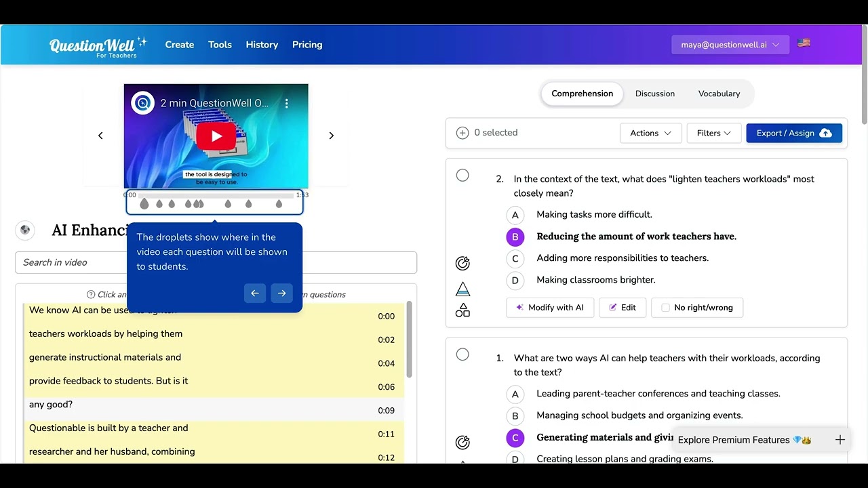Choose answer A Leading parent-teacher conferences
Screen dimensions: 868x488
(x=515, y=394)
